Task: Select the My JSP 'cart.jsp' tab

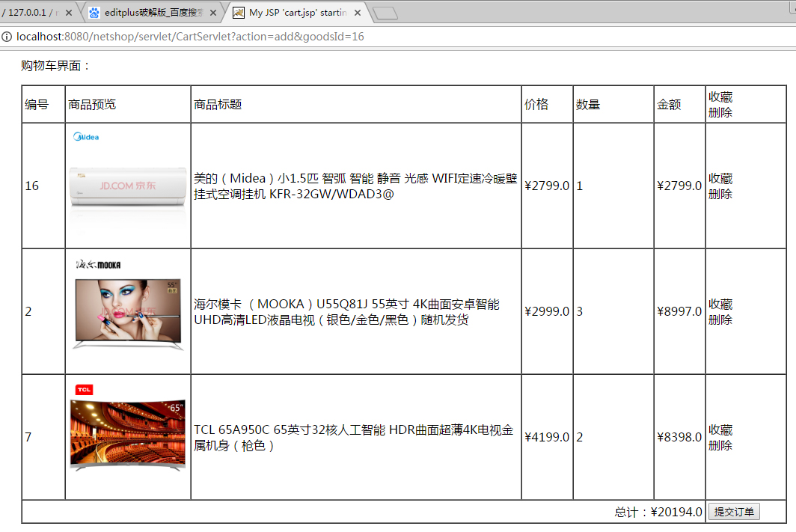Action: pyautogui.click(x=298, y=13)
